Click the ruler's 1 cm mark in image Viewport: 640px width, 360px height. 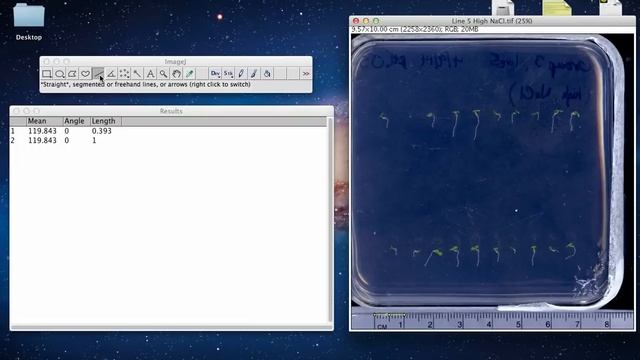coord(401,324)
